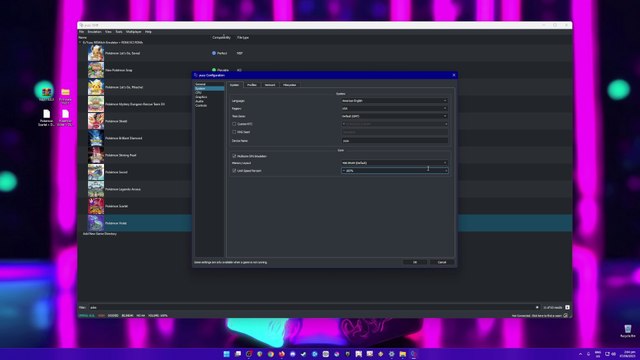The image size is (640, 360).
Task: Click Cancel in the yuzu Configuration dialog
Action: point(442,262)
